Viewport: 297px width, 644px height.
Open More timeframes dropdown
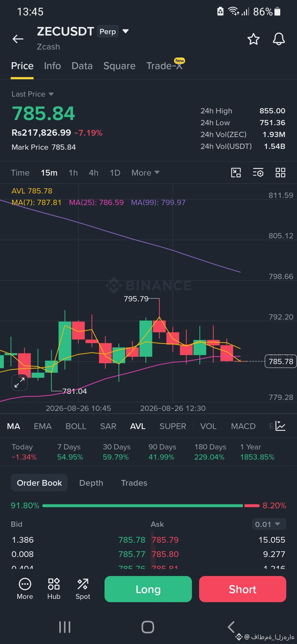(145, 173)
